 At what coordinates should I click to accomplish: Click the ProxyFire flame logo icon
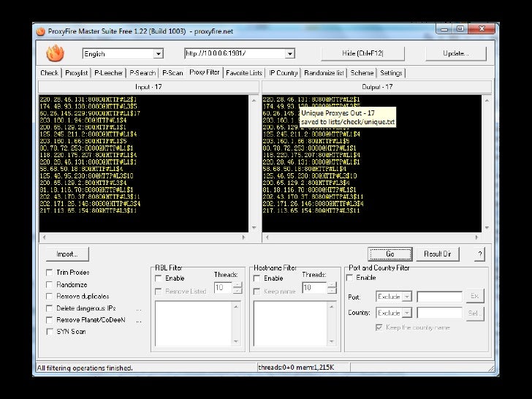point(55,53)
